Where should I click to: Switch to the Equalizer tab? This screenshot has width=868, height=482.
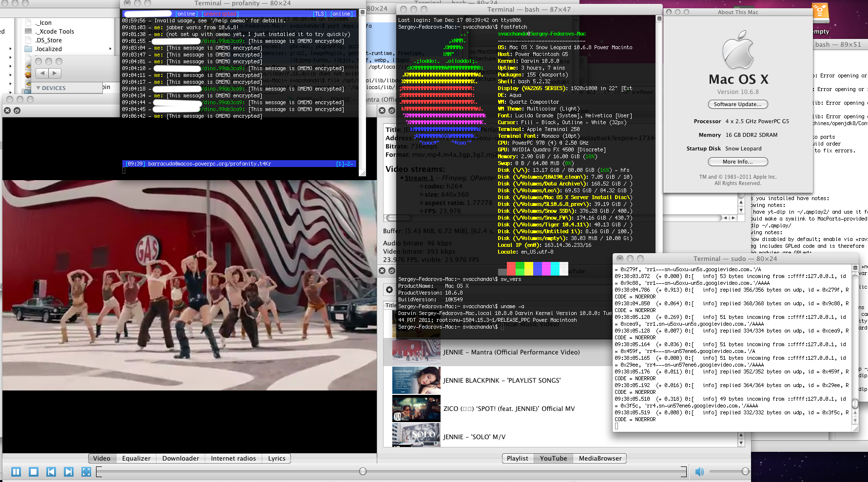click(x=136, y=458)
